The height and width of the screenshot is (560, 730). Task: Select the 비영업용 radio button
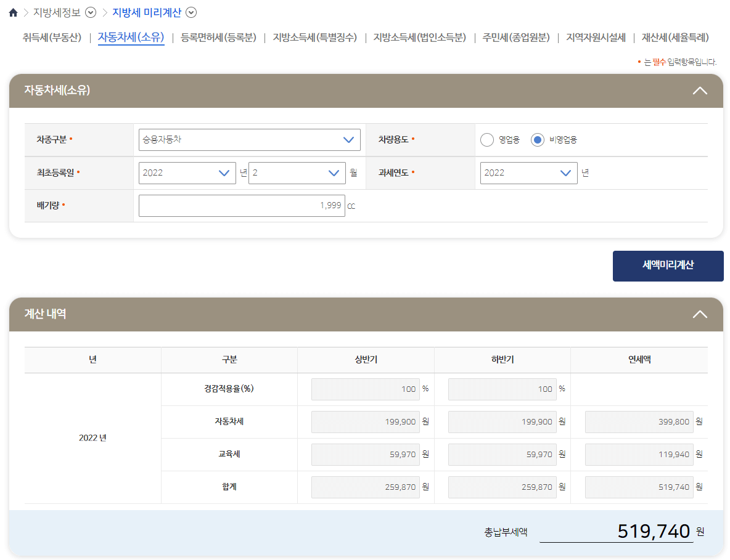pos(538,139)
